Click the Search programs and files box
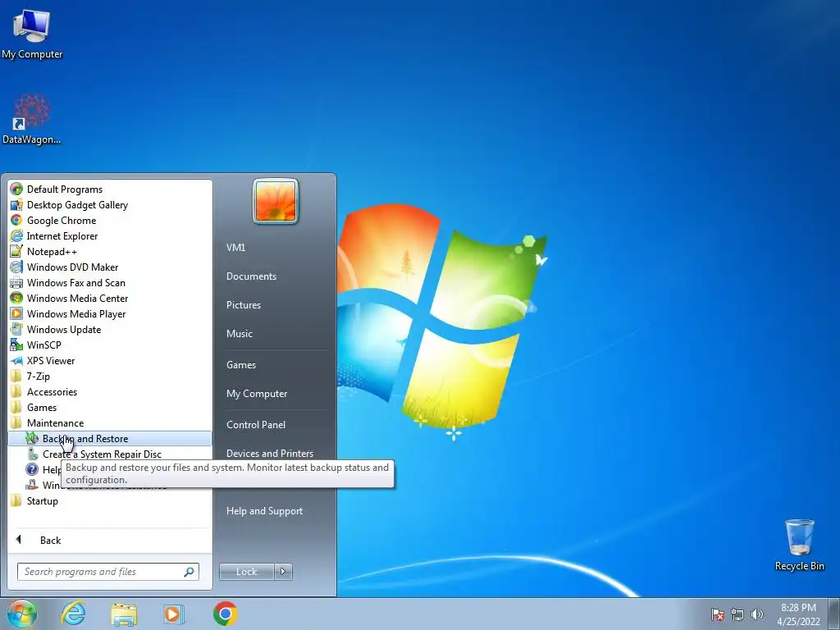Viewport: 840px width, 630px height. (x=108, y=572)
